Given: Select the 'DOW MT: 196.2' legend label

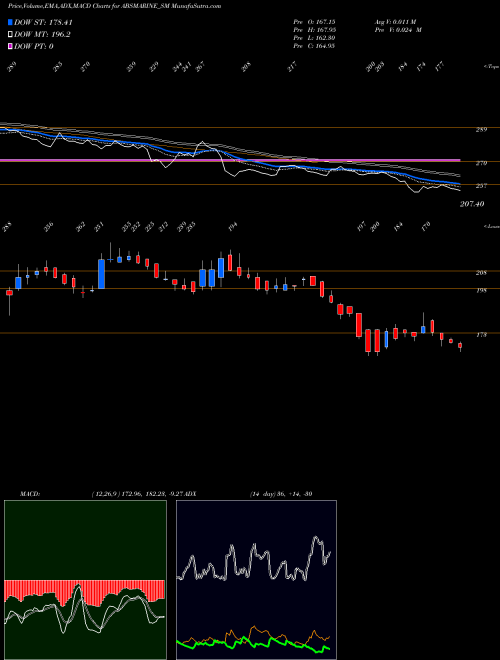Looking at the screenshot, I should [42, 35].
